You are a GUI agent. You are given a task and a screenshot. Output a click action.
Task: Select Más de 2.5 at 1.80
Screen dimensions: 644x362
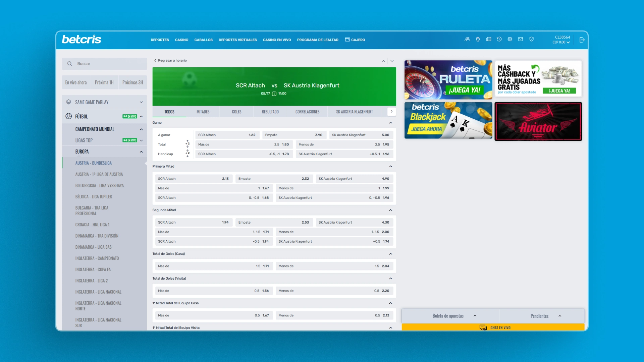point(244,144)
